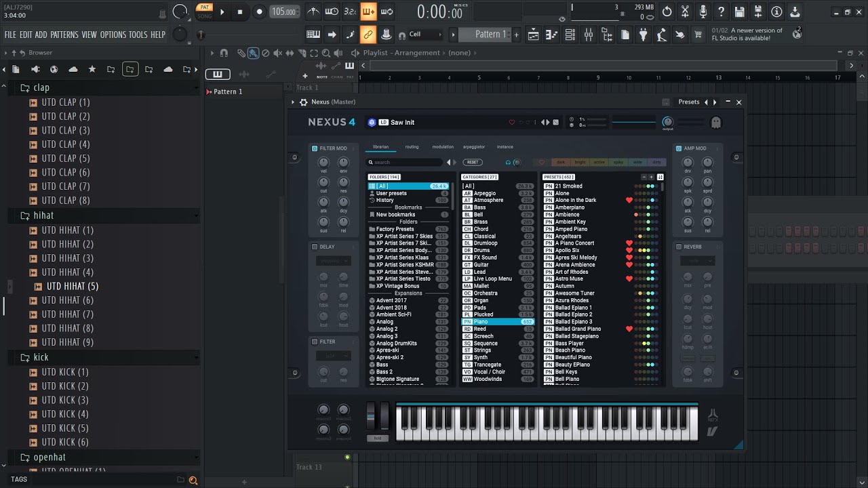Open the Pattern 1 selector
This screenshot has width=868, height=488.
click(486, 35)
